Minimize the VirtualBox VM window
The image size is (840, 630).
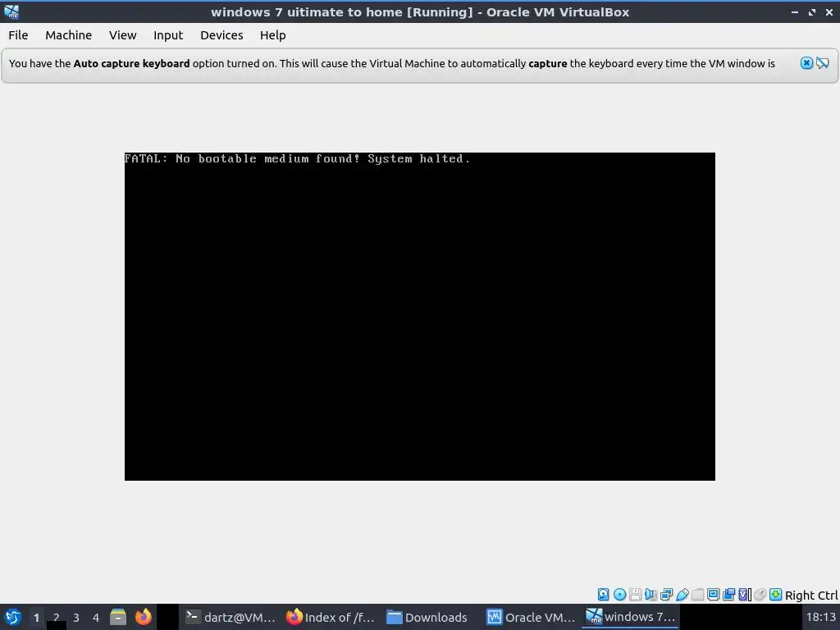click(x=794, y=11)
